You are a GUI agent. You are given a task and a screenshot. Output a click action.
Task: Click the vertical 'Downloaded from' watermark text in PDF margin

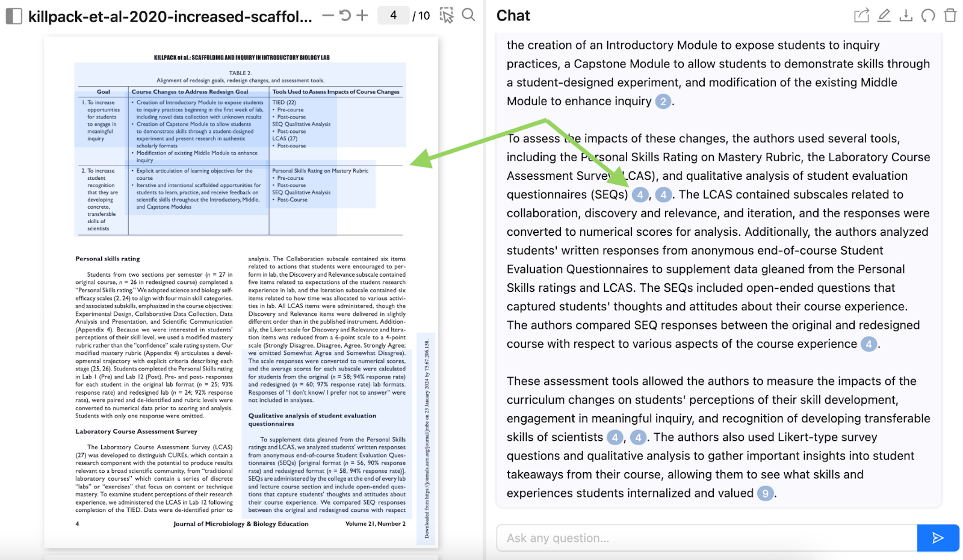[427, 439]
